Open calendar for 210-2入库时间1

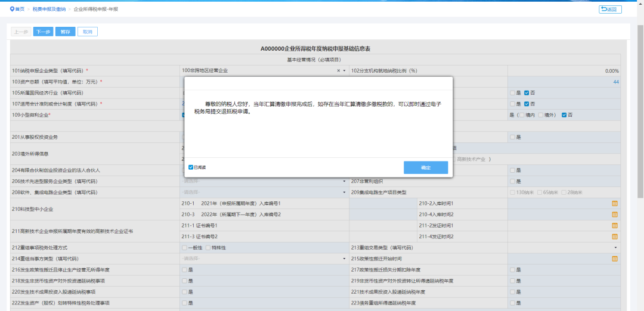pyautogui.click(x=615, y=203)
